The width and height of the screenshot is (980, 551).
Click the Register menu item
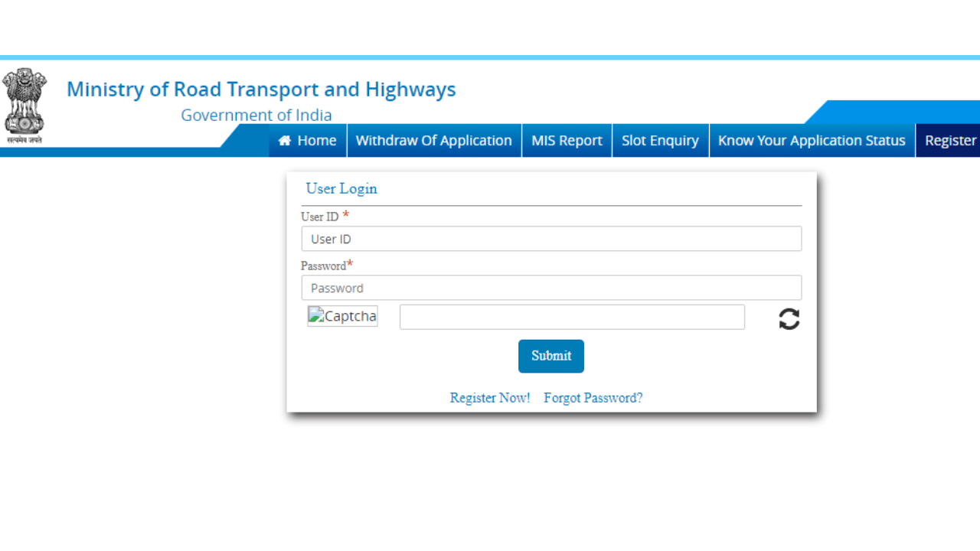tap(952, 140)
